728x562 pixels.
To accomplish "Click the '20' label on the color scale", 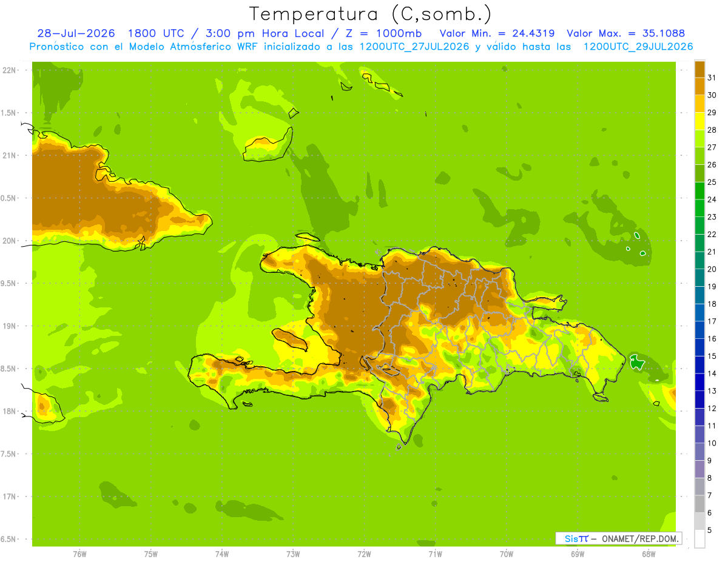I will click(712, 269).
